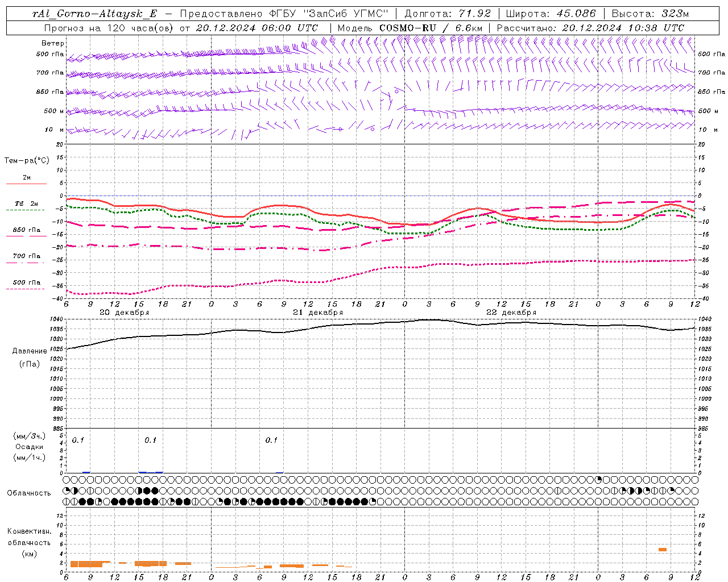Click the (гПа) unit label under Давление
This screenshot has height=582, width=728.
tap(29, 364)
